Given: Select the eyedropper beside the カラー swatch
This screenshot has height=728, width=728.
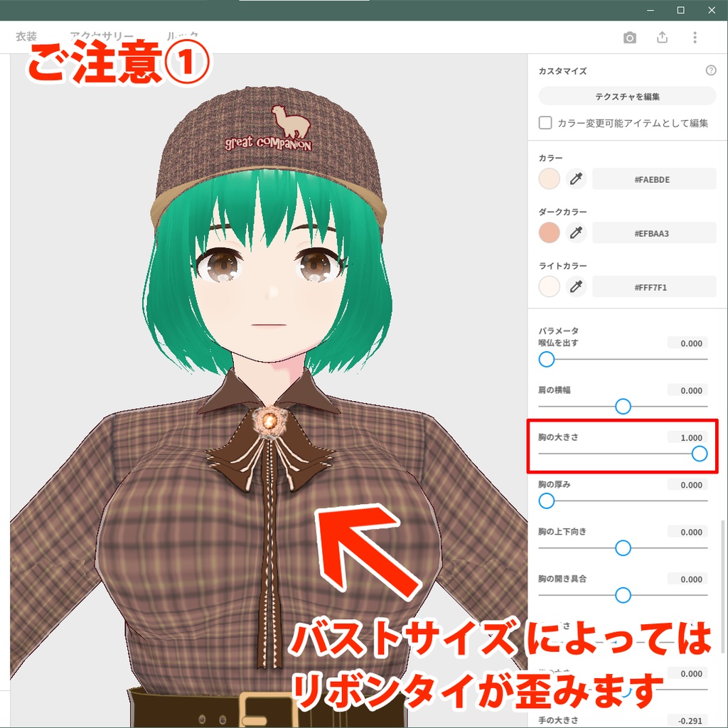Looking at the screenshot, I should (x=576, y=178).
